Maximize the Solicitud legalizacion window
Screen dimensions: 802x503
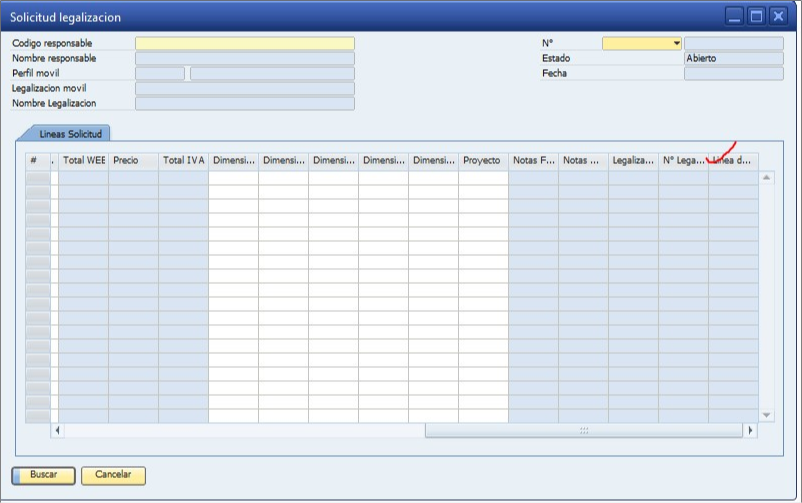pos(756,16)
